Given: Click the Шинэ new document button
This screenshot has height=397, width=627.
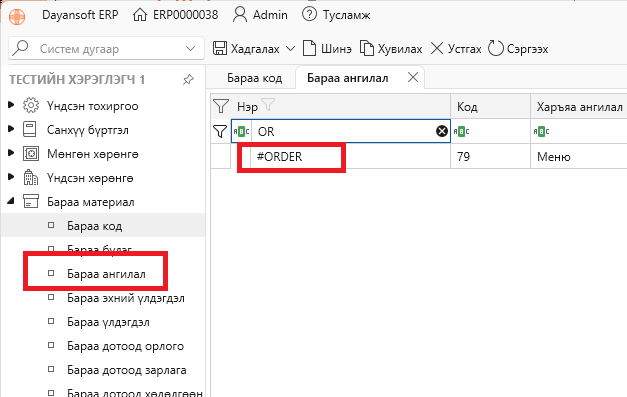Looking at the screenshot, I should [x=327, y=49].
